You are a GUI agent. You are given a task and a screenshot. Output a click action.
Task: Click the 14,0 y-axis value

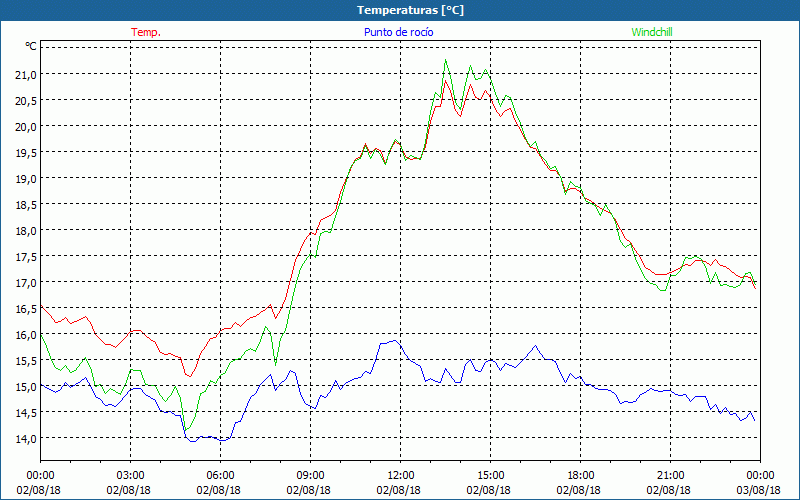coord(26,439)
